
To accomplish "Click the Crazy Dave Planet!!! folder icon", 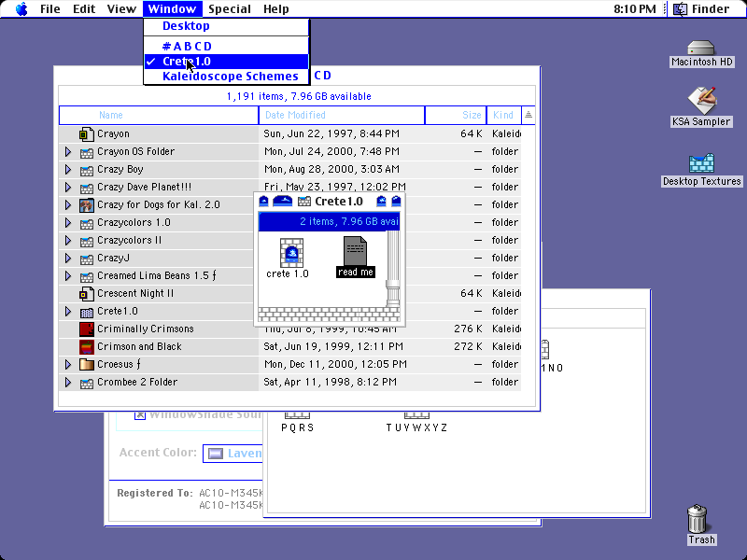I will pyautogui.click(x=86, y=188).
